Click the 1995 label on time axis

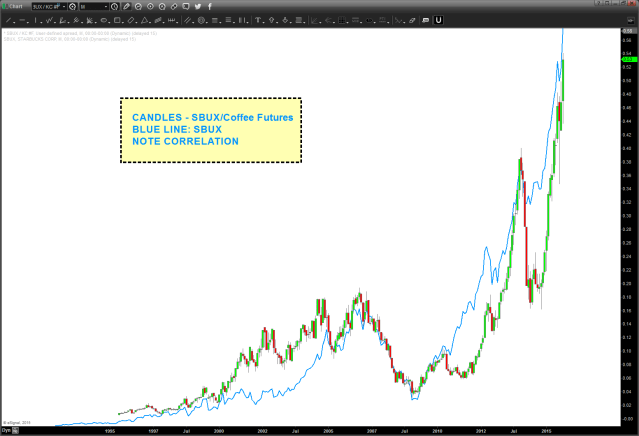tap(110, 431)
